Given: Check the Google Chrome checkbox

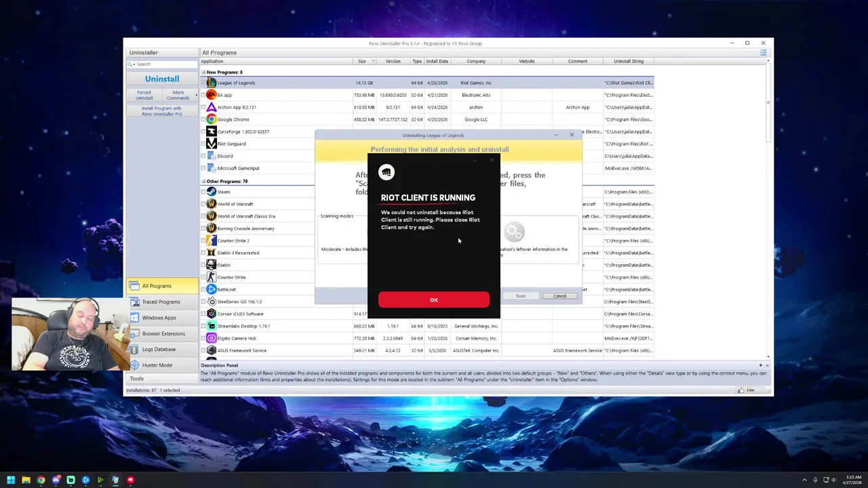Looking at the screenshot, I should tap(203, 119).
